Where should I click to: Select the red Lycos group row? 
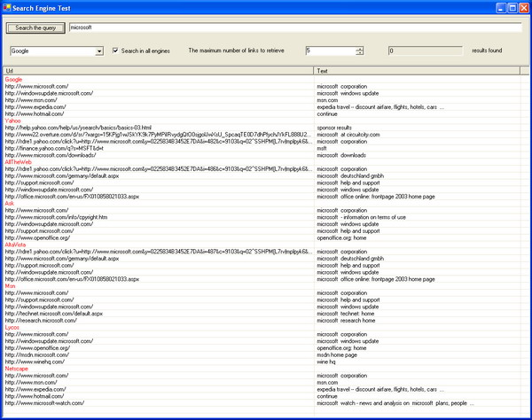(12, 328)
